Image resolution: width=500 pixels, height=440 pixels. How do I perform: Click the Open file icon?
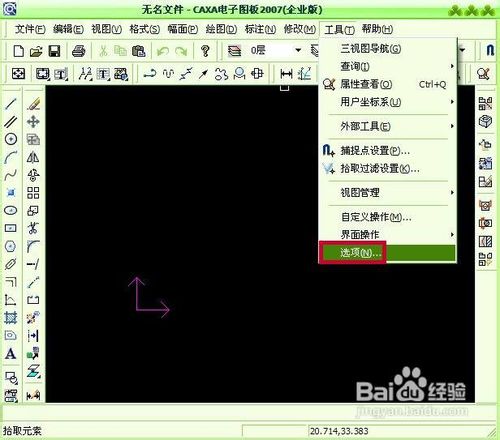[x=36, y=51]
